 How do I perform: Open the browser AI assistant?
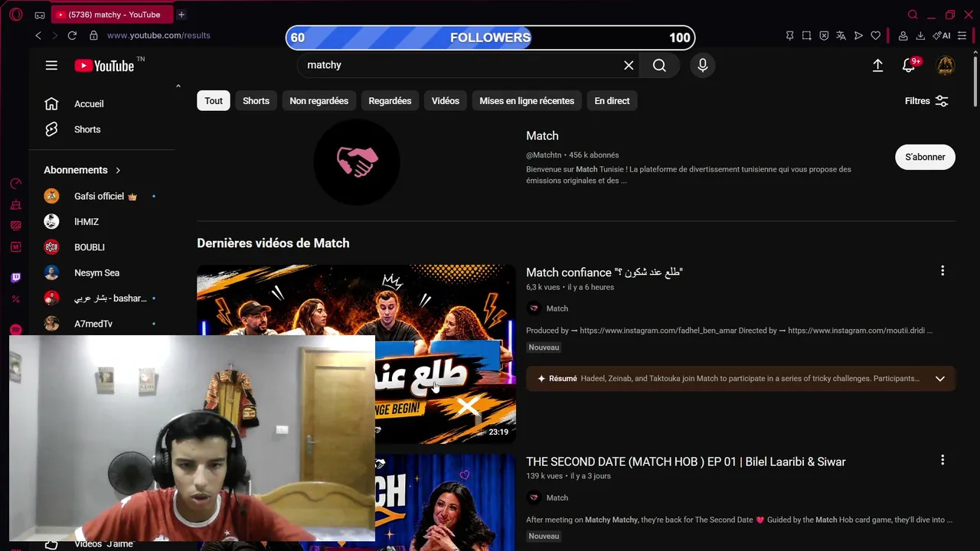pyautogui.click(x=942, y=35)
